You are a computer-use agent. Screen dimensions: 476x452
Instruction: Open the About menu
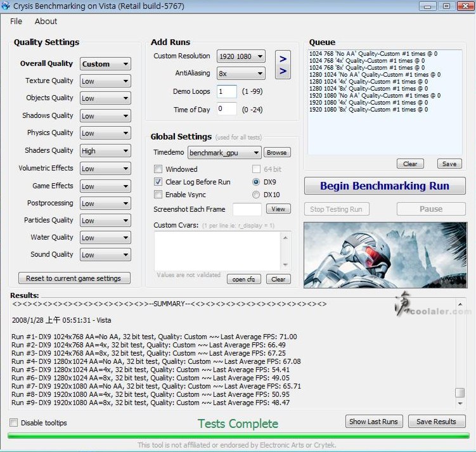pyautogui.click(x=46, y=22)
